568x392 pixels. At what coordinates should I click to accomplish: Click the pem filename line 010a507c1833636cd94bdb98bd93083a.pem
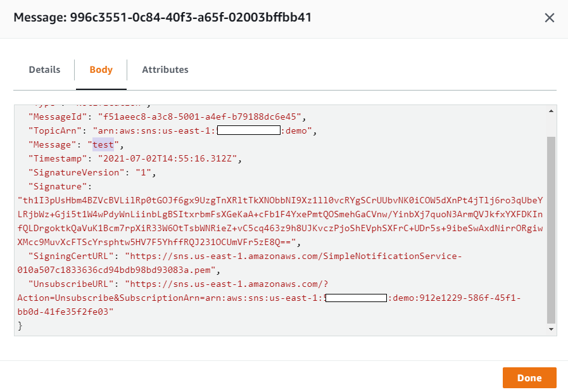click(x=117, y=270)
